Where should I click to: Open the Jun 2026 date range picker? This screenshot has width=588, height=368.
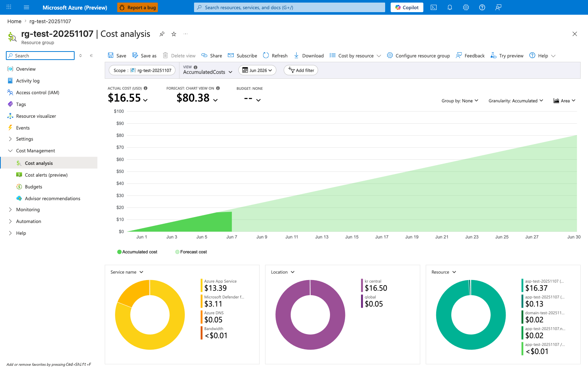click(257, 70)
